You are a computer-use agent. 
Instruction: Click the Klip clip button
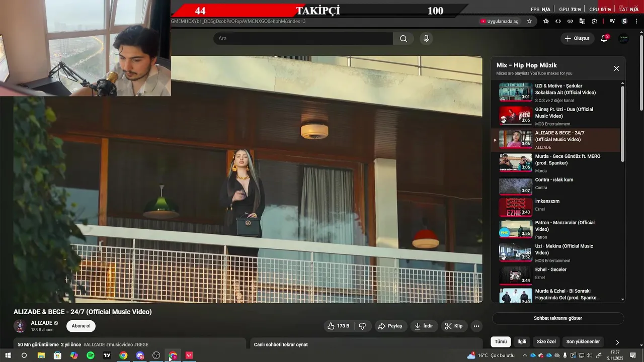(x=454, y=326)
